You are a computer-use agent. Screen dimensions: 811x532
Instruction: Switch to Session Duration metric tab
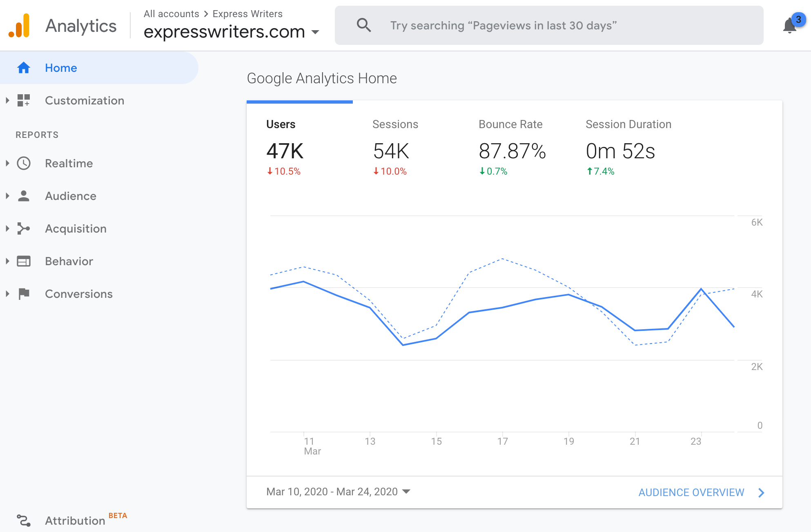628,147
